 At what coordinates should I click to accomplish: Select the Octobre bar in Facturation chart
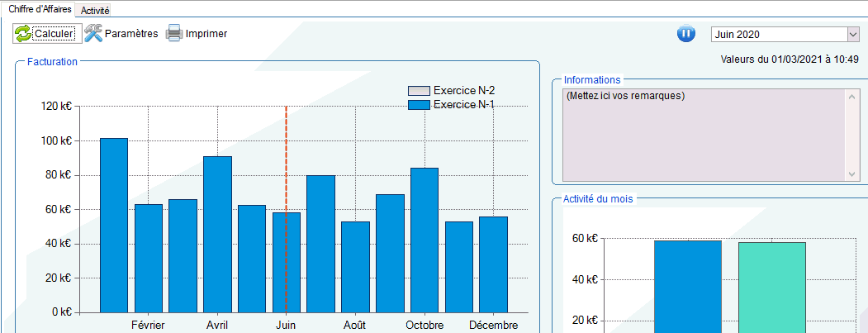click(x=425, y=240)
